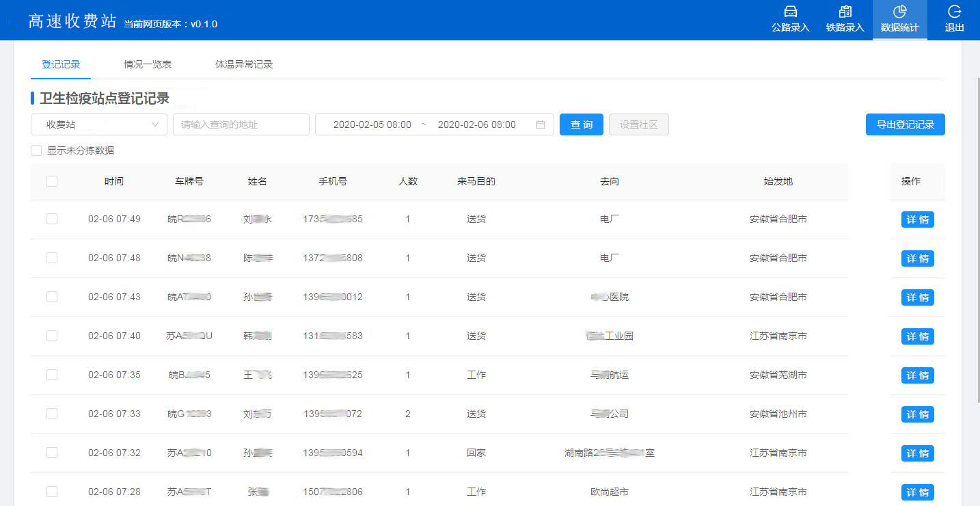This screenshot has width=980, height=506.
Task: Toggle the 显示未分拣数据 checkbox
Action: click(x=36, y=150)
